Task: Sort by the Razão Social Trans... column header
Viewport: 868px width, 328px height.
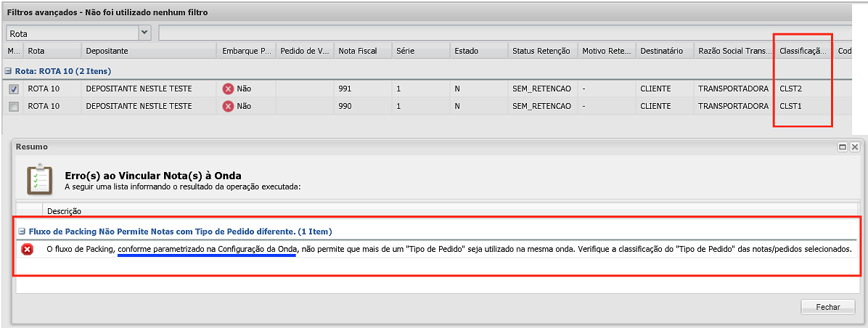Action: pyautogui.click(x=734, y=51)
